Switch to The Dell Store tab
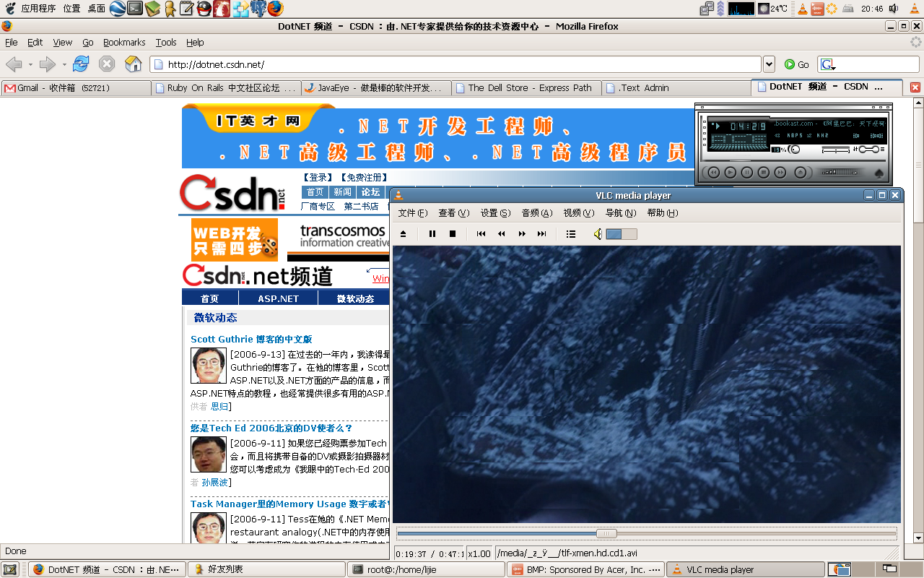 pyautogui.click(x=526, y=87)
